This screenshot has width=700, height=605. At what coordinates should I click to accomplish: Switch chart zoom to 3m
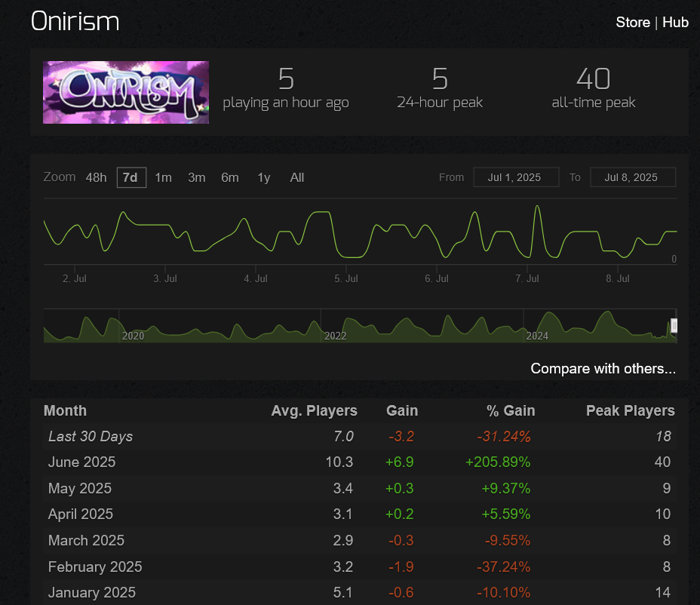point(196,178)
